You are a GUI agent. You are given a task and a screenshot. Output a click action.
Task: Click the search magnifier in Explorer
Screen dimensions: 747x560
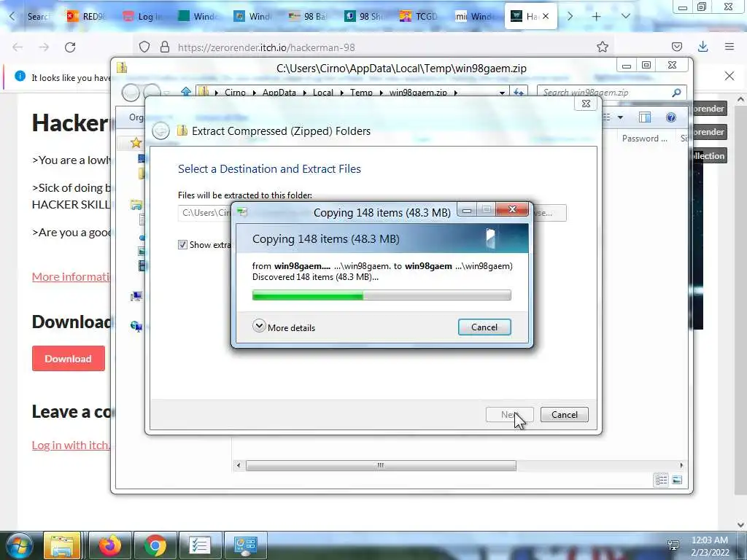(676, 93)
